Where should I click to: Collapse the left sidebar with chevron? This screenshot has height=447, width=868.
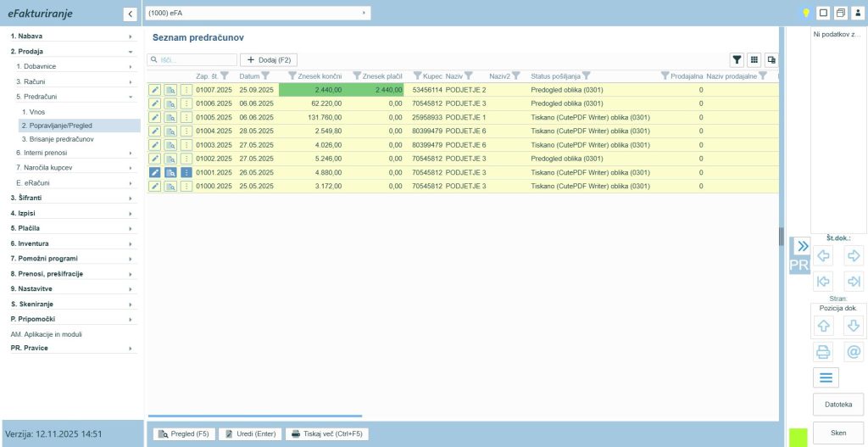click(x=130, y=14)
